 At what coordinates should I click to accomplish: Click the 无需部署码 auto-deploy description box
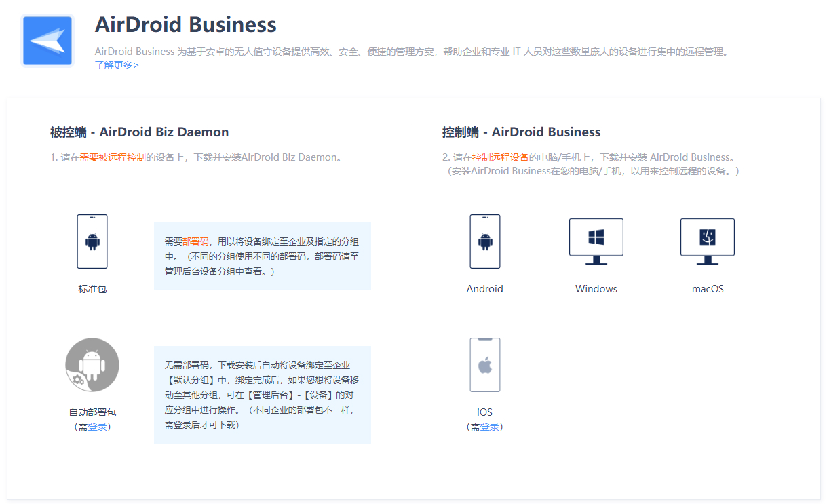click(x=263, y=395)
